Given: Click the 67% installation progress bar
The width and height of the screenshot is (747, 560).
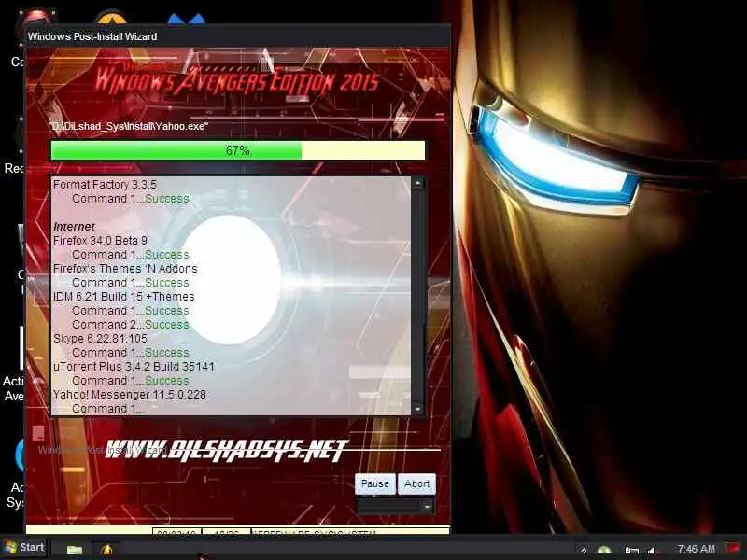Looking at the screenshot, I should tap(238, 150).
